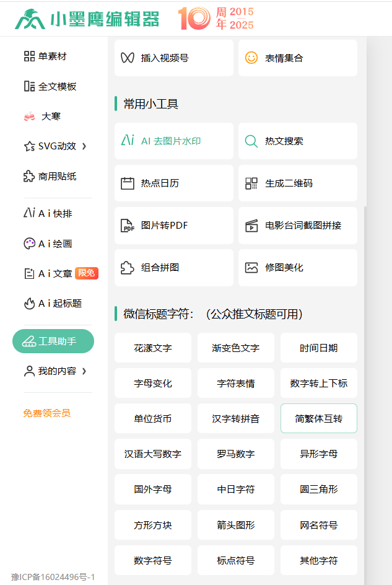Open the 国外字母 character tool

pos(153,489)
